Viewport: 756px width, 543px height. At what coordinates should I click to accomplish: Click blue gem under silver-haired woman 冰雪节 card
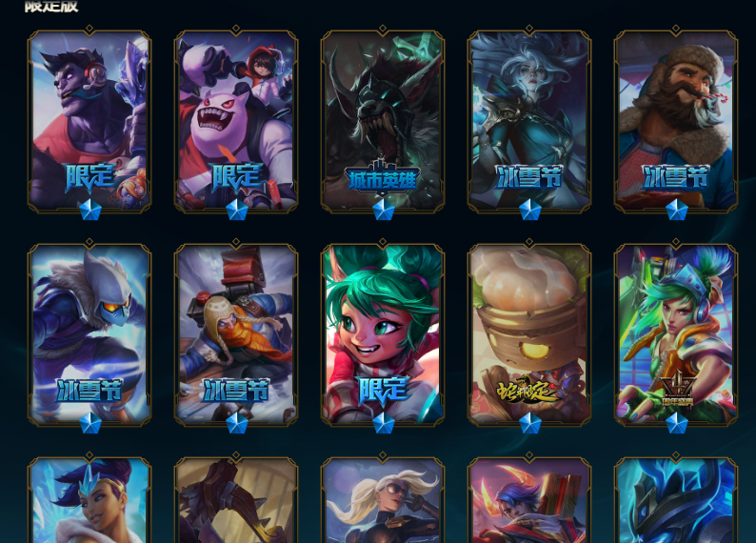pos(529,210)
